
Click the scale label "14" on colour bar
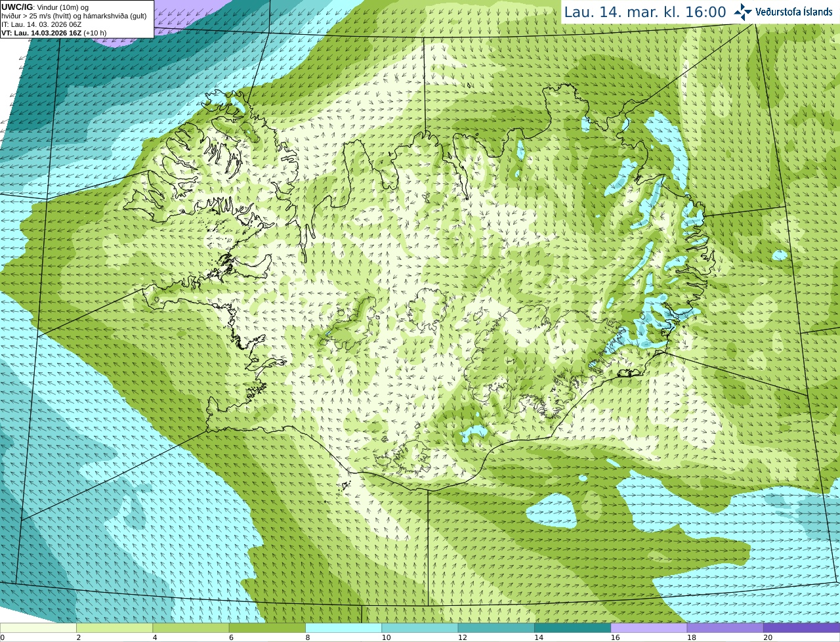(x=539, y=637)
